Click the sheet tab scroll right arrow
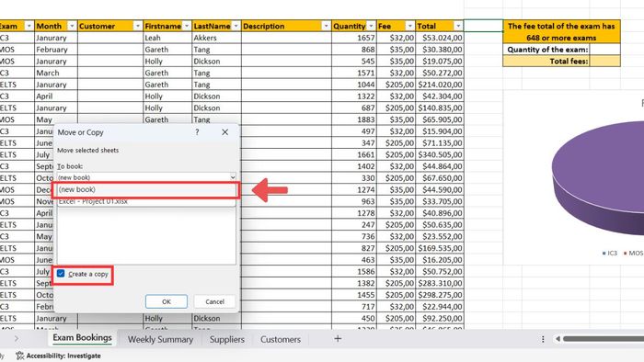Viewport: 644px width, 362px height. (x=16, y=339)
